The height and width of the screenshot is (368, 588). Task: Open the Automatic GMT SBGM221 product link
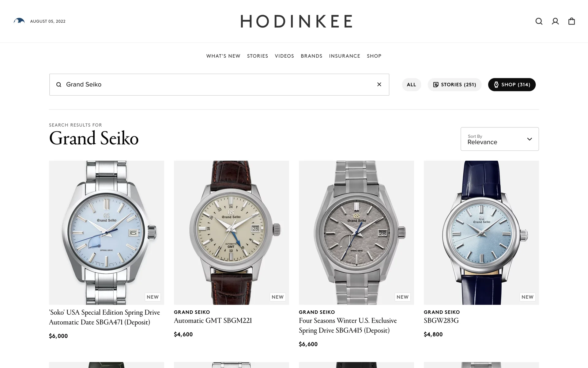click(213, 321)
